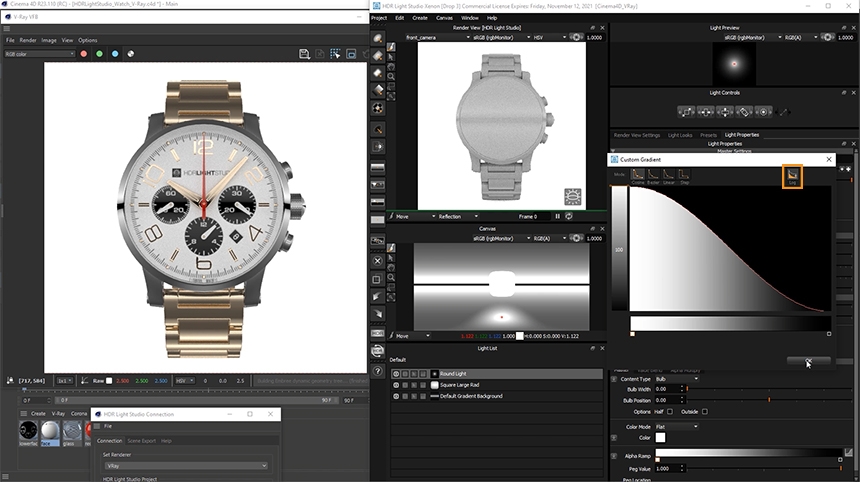860x482 pixels.
Task: Close the Custom Gradient dialog
Action: pos(829,159)
